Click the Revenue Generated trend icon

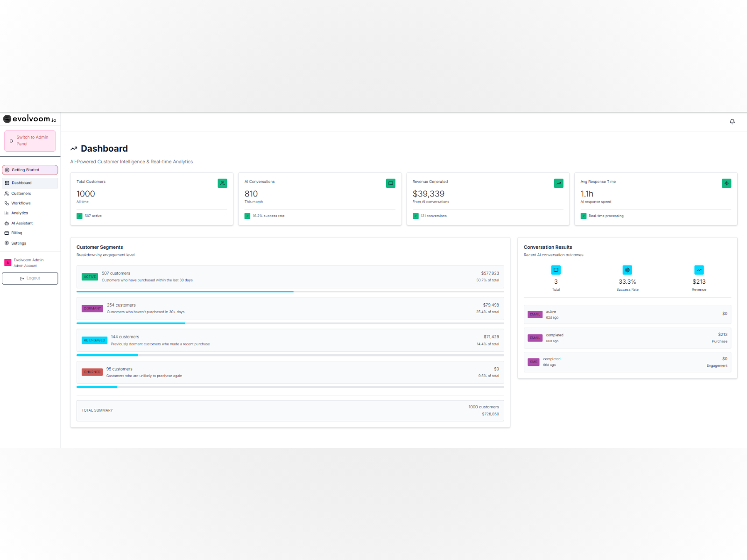[x=558, y=183]
